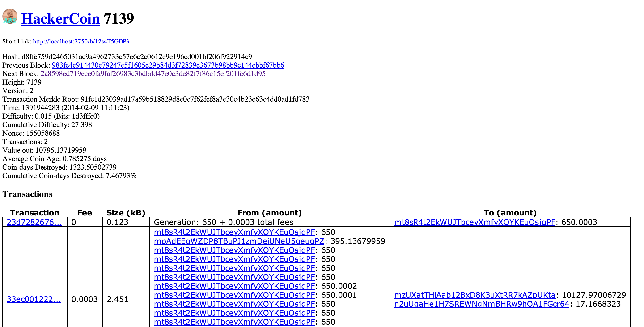The image size is (644, 327).
Task: Open the HackerCoin title link
Action: pyautogui.click(x=60, y=19)
